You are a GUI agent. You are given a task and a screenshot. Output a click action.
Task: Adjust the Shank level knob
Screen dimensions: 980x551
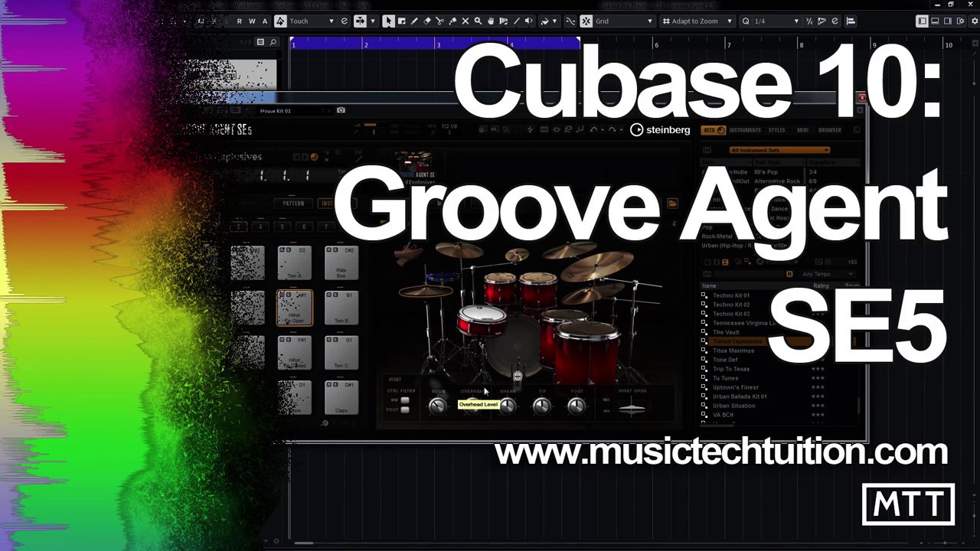[507, 406]
